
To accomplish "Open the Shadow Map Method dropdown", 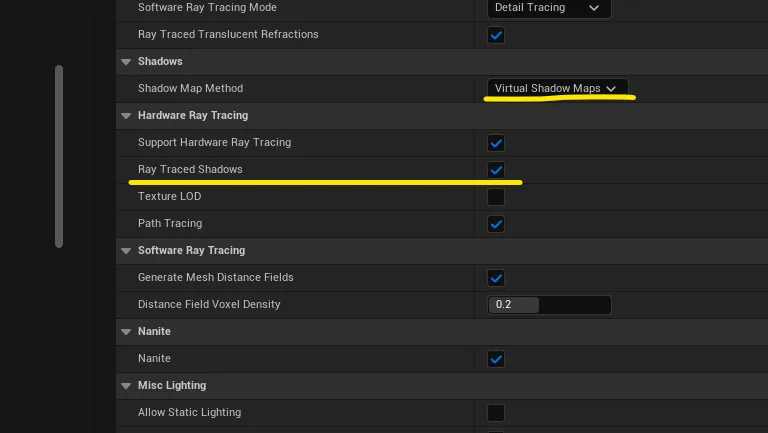I will (x=558, y=88).
